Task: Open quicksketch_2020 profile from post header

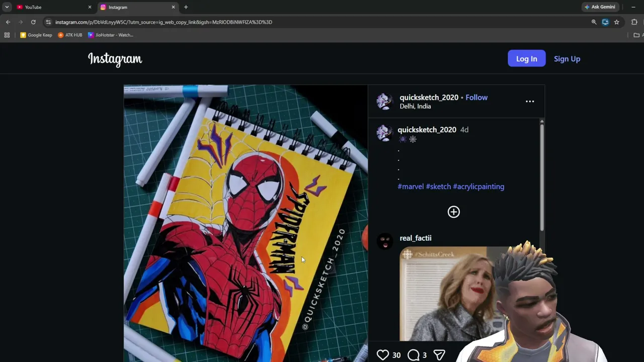Action: tap(429, 98)
